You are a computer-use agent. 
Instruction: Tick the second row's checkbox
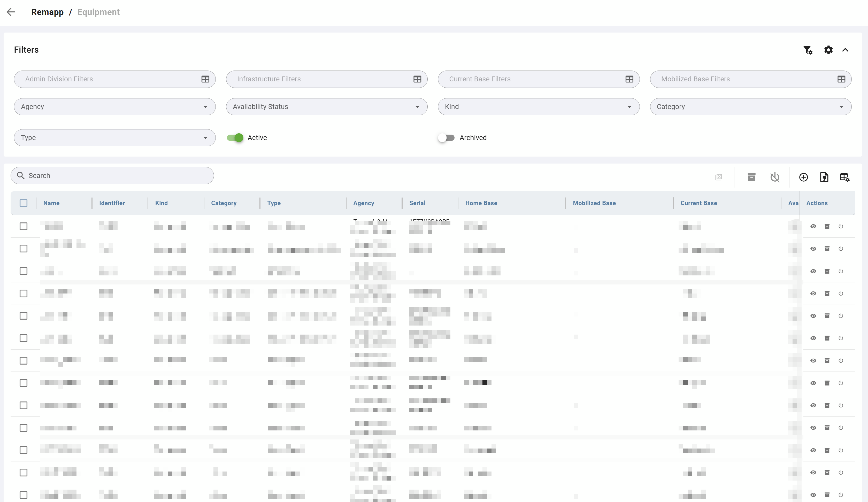tap(24, 249)
